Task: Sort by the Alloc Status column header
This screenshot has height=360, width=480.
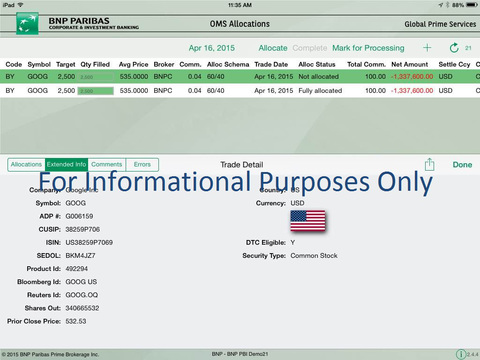Action: [x=317, y=64]
